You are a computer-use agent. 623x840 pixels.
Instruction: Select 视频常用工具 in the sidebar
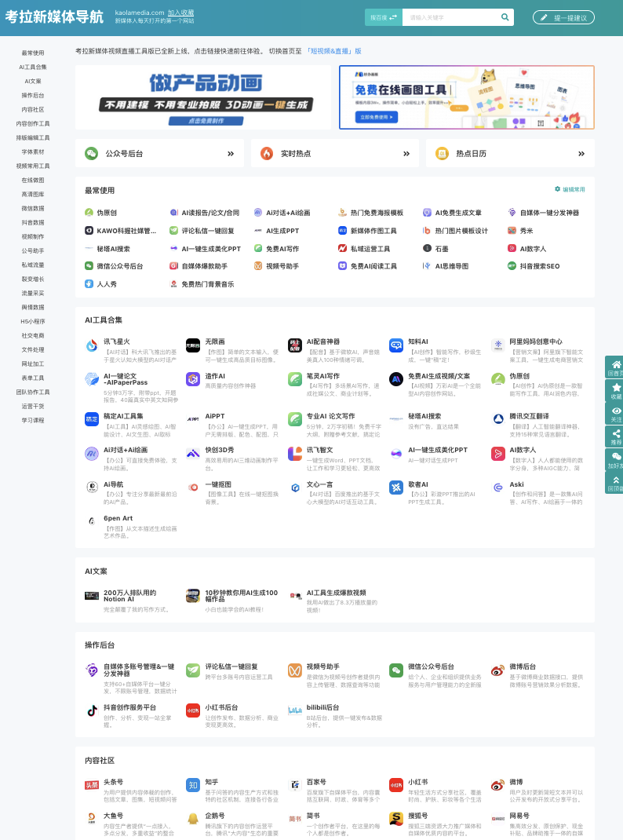coord(33,166)
